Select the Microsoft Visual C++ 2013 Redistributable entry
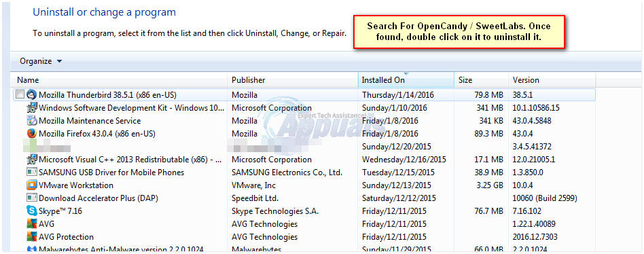Image resolution: width=644 pixels, height=254 pixels. tap(304, 160)
